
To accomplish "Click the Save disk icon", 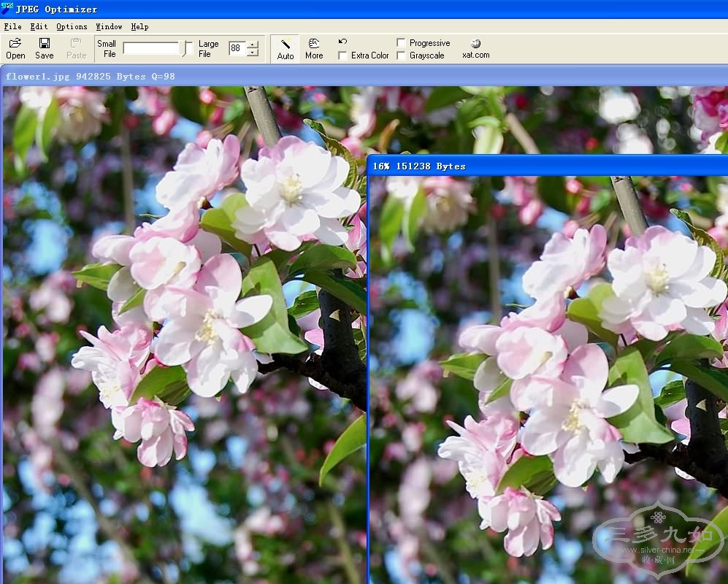I will click(44, 44).
